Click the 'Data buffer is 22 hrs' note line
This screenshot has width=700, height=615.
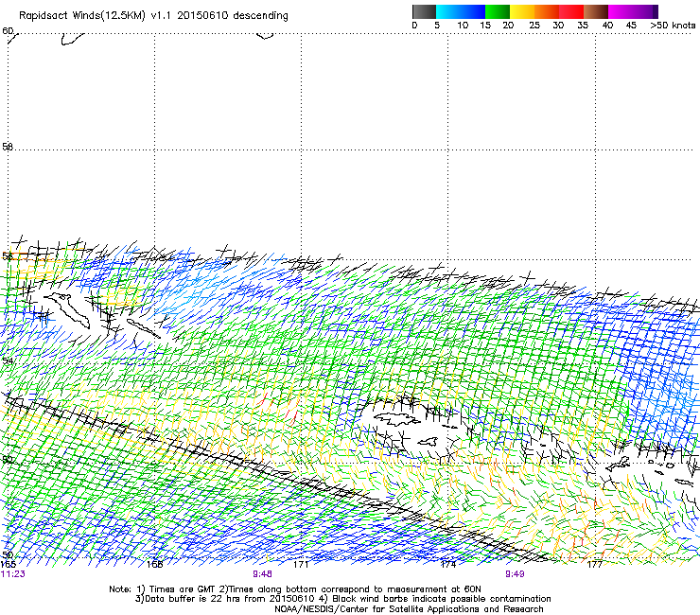coord(342,599)
